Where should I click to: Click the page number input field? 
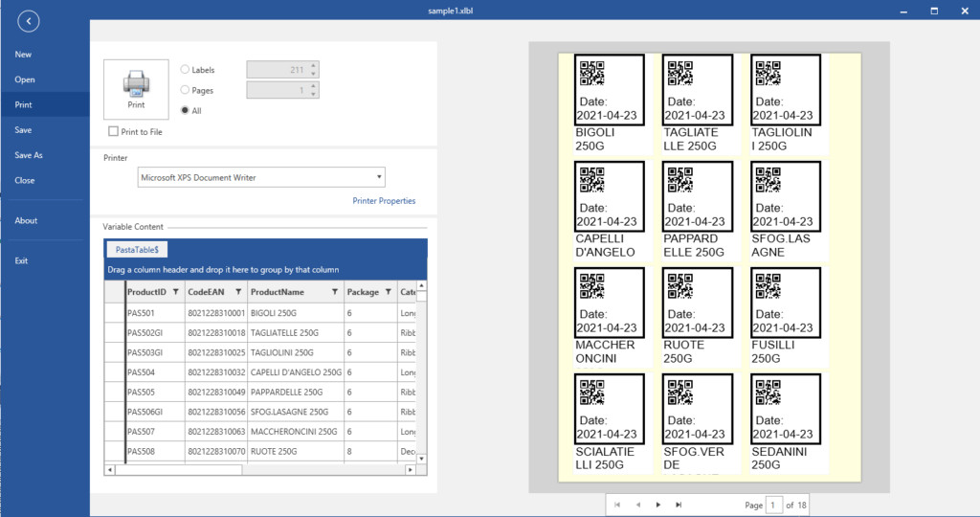click(773, 505)
